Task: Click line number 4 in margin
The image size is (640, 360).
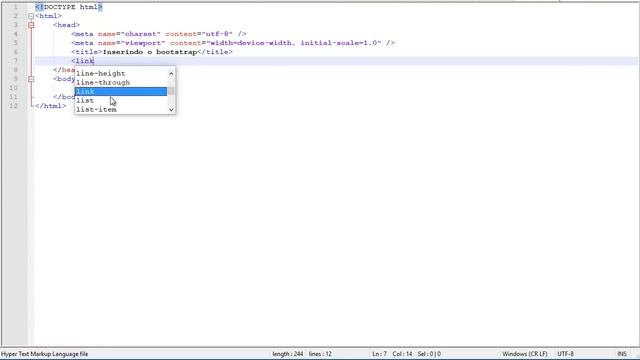Action: tap(16, 34)
